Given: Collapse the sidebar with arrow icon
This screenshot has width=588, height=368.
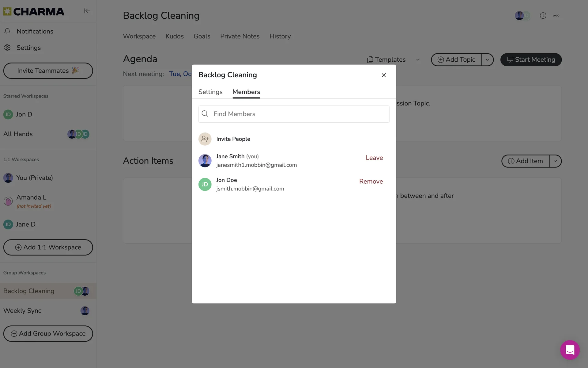Looking at the screenshot, I should pos(87,11).
